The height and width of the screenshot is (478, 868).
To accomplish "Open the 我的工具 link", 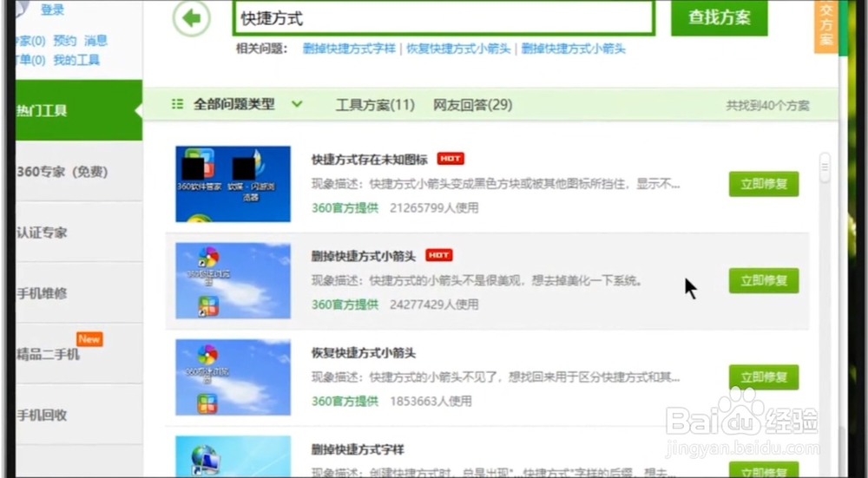I will coord(76,60).
